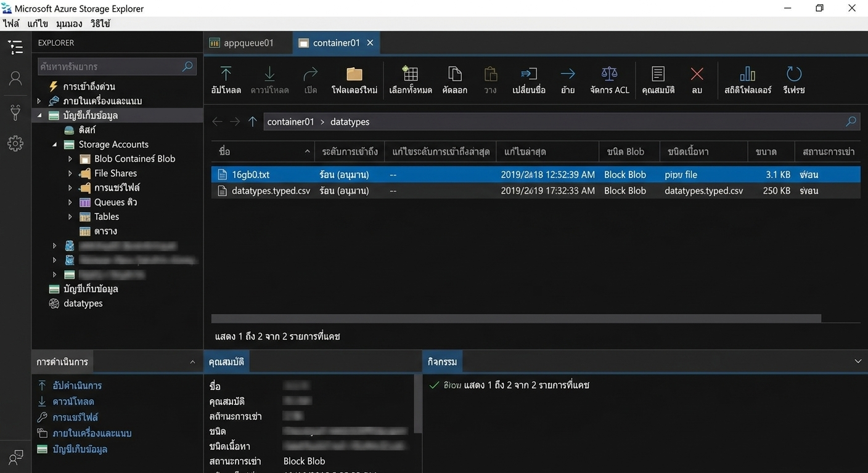Screen dimensions: 868x473
Task: Click the Refresh (รีเฟรช) toolbar icon
Action: (x=794, y=74)
